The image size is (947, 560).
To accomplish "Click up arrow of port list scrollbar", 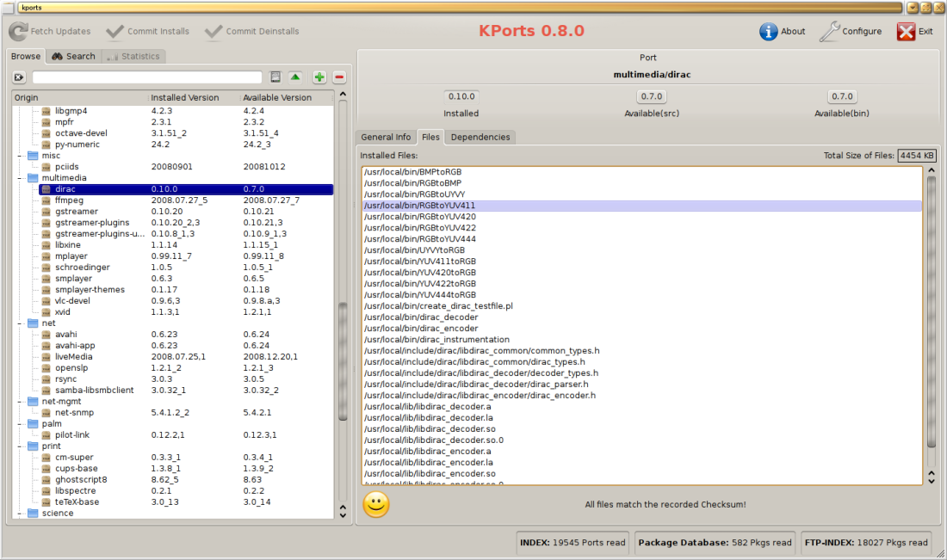I will coord(343,95).
